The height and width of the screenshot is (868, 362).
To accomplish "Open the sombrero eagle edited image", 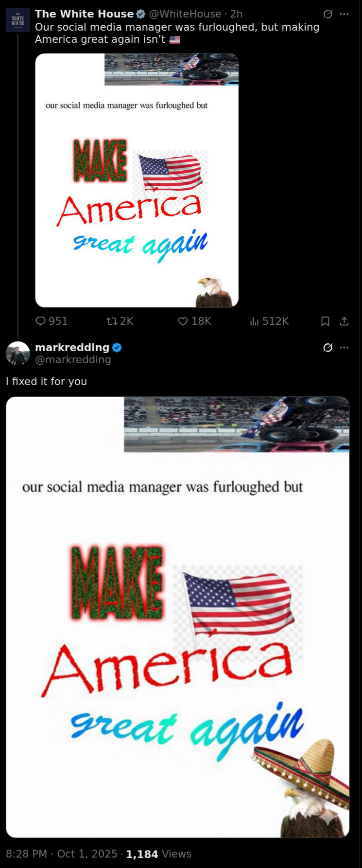I will [x=178, y=617].
